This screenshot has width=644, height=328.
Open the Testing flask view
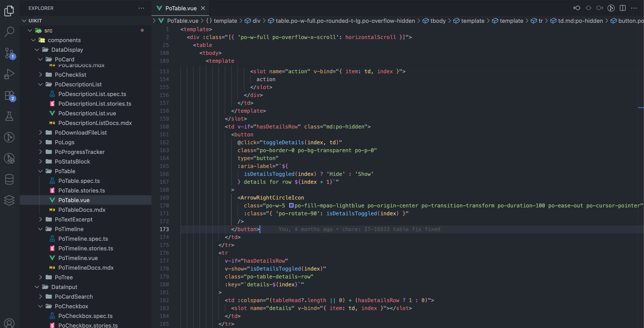coord(9,116)
